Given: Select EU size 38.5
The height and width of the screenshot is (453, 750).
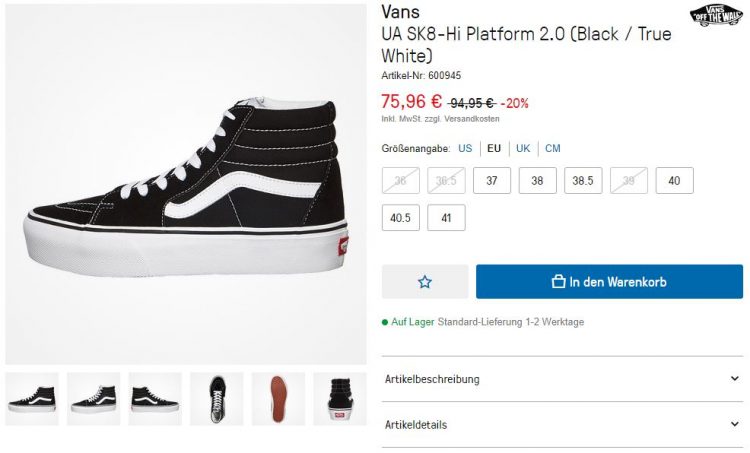Looking at the screenshot, I should click(583, 180).
